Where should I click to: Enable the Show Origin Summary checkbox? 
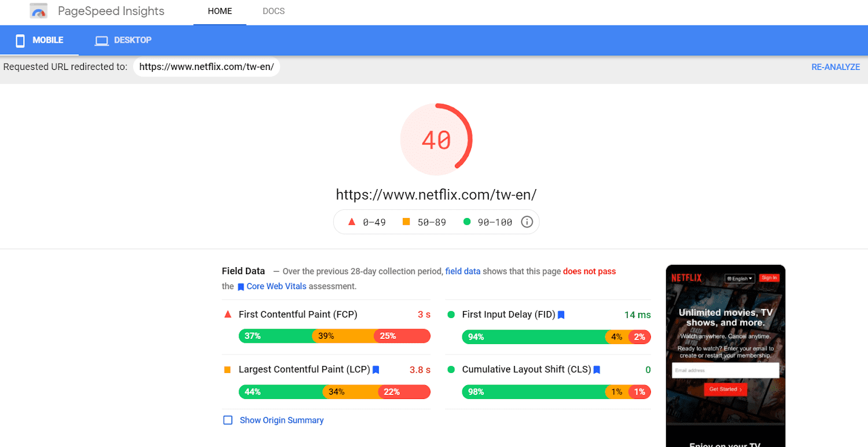[x=228, y=420]
